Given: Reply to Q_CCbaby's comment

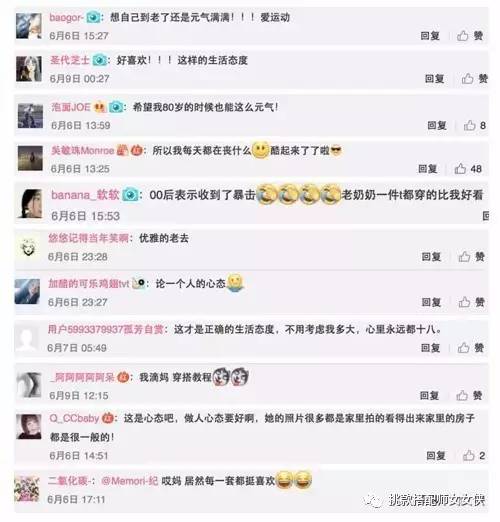Looking at the screenshot, I should pos(436,455).
